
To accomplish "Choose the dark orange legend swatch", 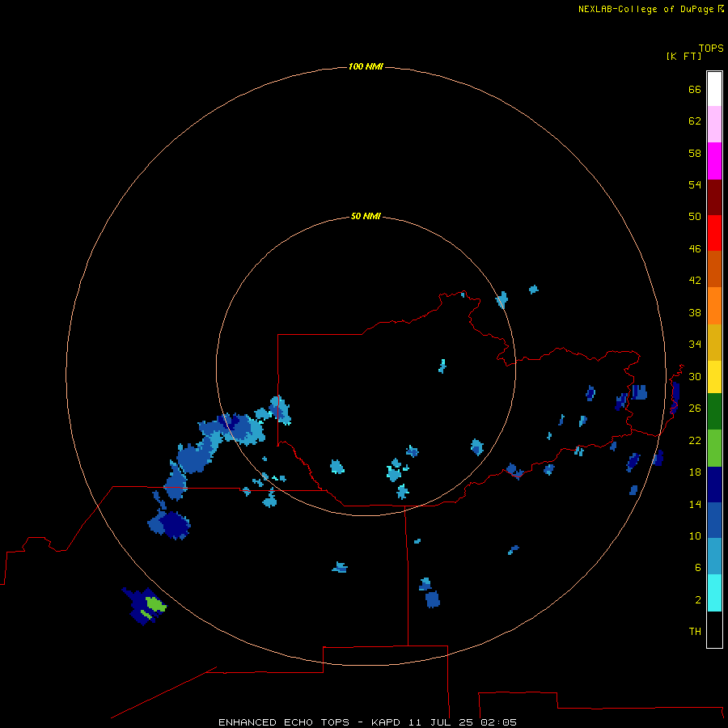I will tap(714, 269).
